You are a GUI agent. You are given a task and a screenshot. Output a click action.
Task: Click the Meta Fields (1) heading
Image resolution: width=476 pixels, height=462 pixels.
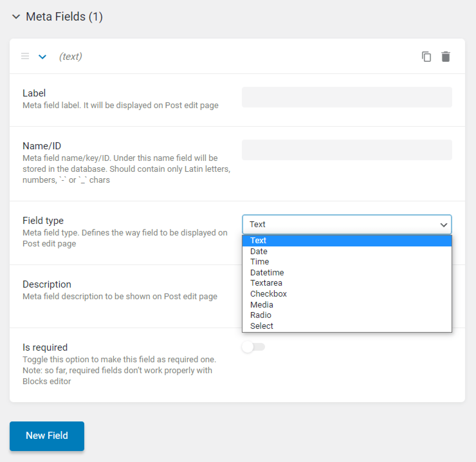(x=64, y=17)
